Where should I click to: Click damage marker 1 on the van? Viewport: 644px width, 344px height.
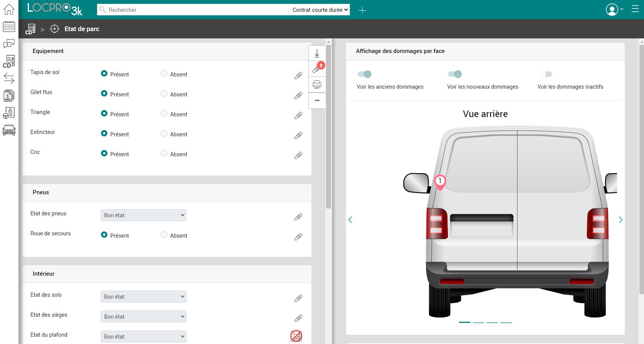click(x=440, y=182)
